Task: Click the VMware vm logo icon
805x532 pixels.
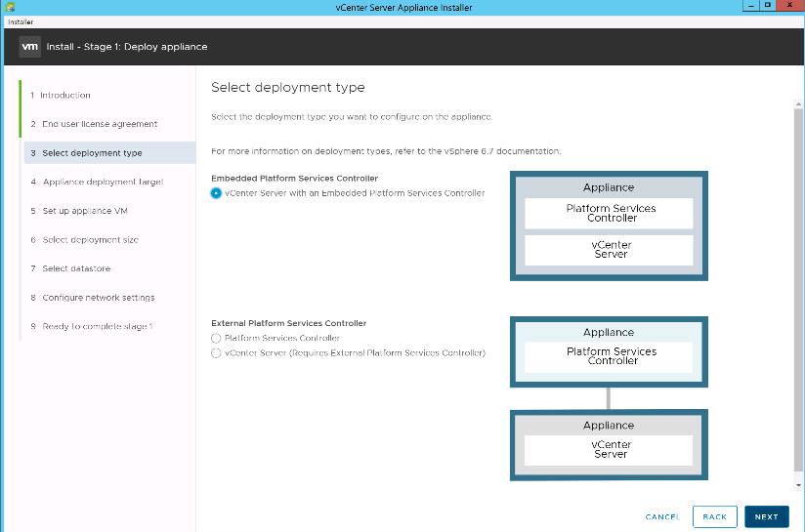Action: pyautogui.click(x=29, y=46)
